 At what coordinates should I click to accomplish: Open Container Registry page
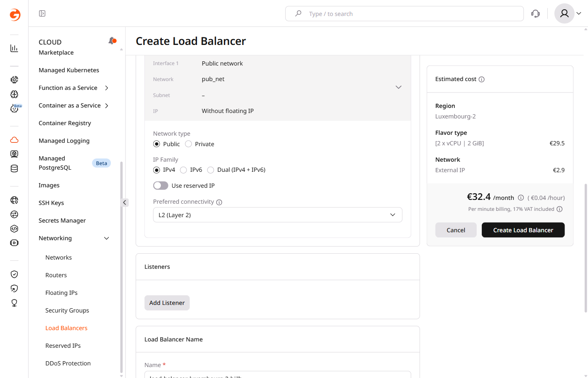coord(65,123)
